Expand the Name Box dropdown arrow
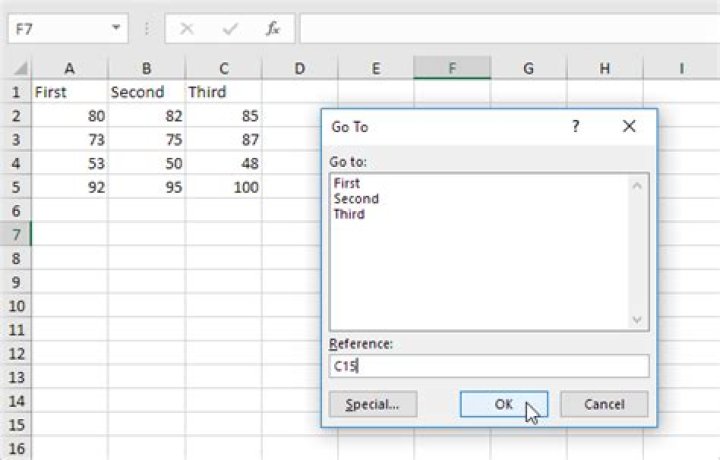The image size is (720, 460). coord(118,29)
